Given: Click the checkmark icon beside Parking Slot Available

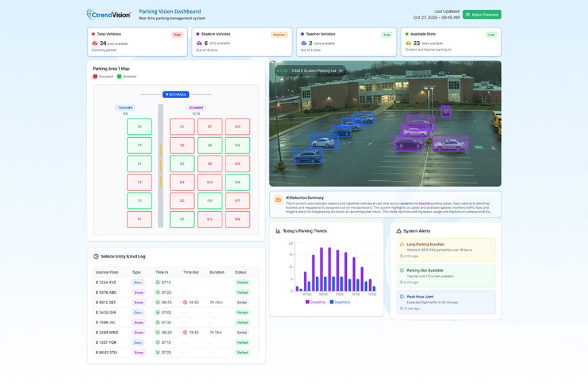Looking at the screenshot, I should 401,270.
